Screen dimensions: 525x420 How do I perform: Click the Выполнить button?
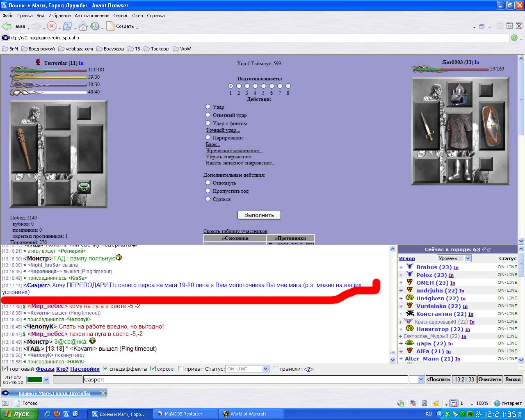point(259,215)
